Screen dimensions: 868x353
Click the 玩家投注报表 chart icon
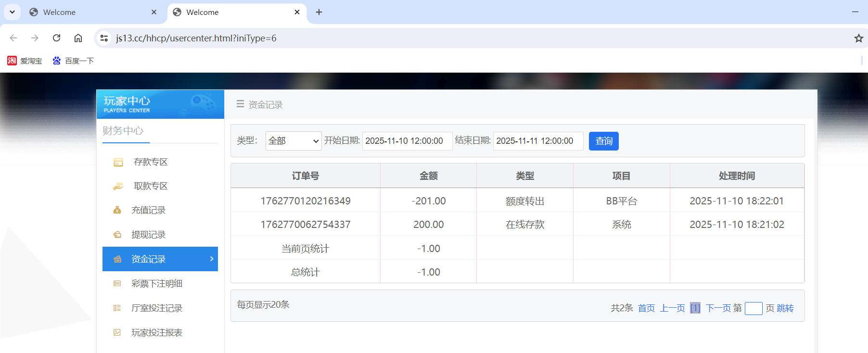click(x=117, y=332)
